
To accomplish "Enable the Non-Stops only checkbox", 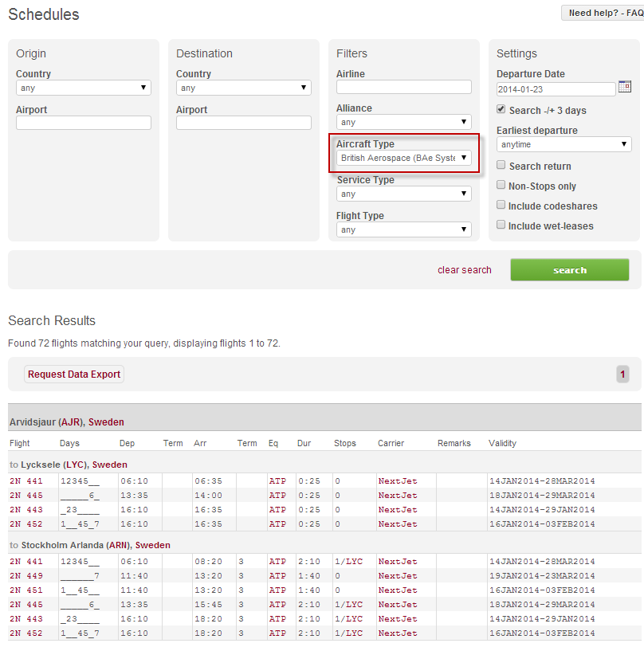I will coord(501,185).
